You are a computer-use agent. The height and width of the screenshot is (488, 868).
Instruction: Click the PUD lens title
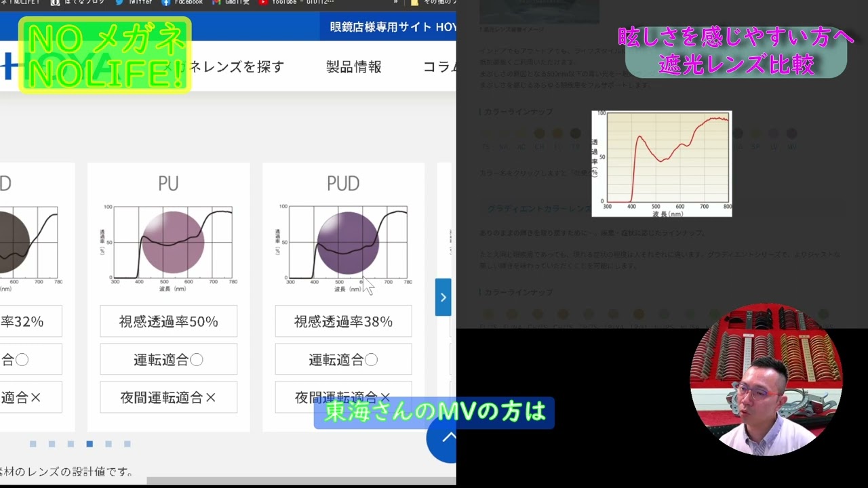tap(343, 184)
